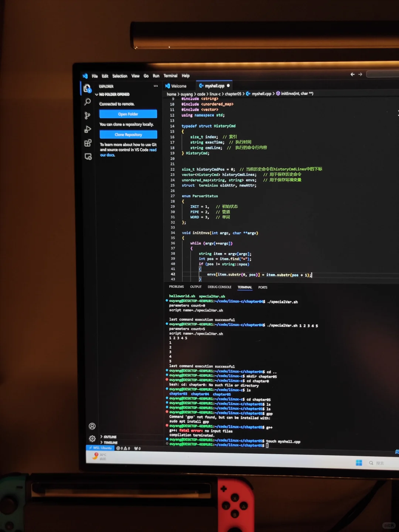Viewport: 399px width, 532px height.
Task: Expand the OUTLINE section
Action: pos(109,437)
